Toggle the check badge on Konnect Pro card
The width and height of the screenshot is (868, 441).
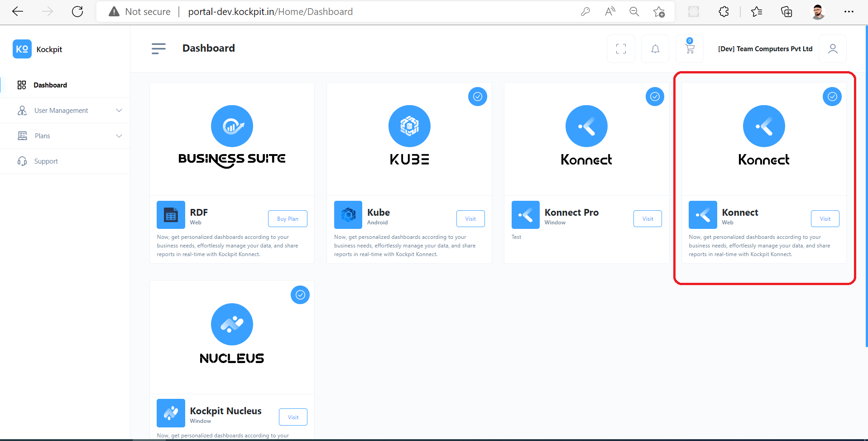click(655, 97)
